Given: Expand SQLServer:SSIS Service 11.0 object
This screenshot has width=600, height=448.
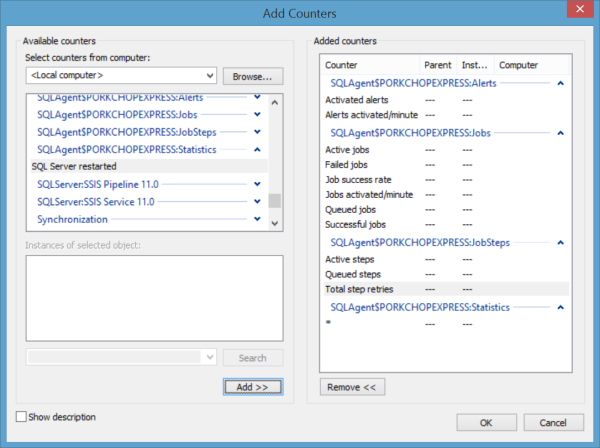Looking at the screenshot, I should click(x=257, y=202).
